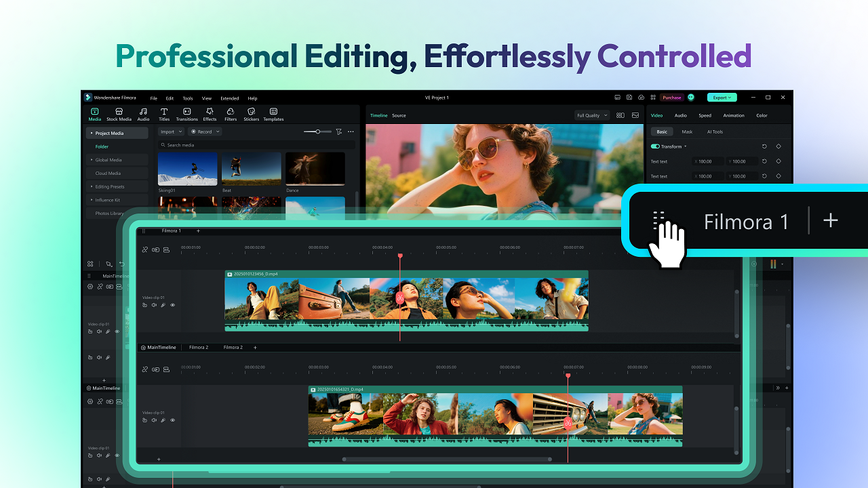Open the Audio library in the media toolbar
The image size is (868, 488).
pos(144,114)
